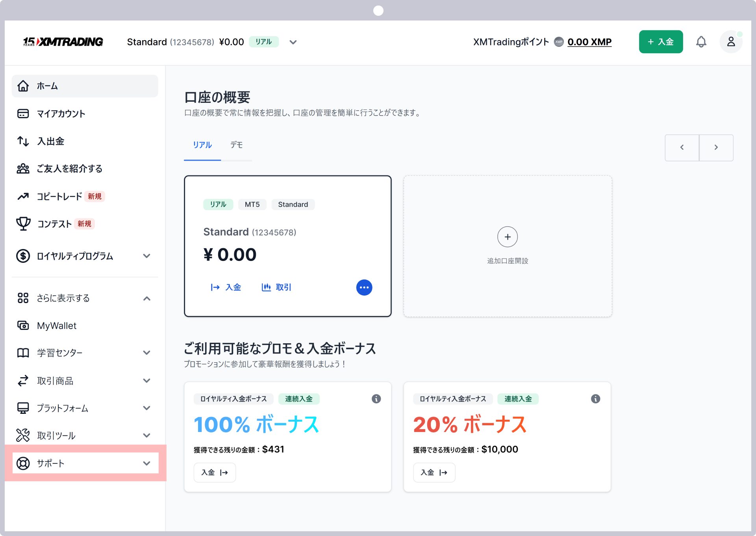Click the MyWallet wallet icon
Image resolution: width=756 pixels, height=536 pixels.
[23, 326]
